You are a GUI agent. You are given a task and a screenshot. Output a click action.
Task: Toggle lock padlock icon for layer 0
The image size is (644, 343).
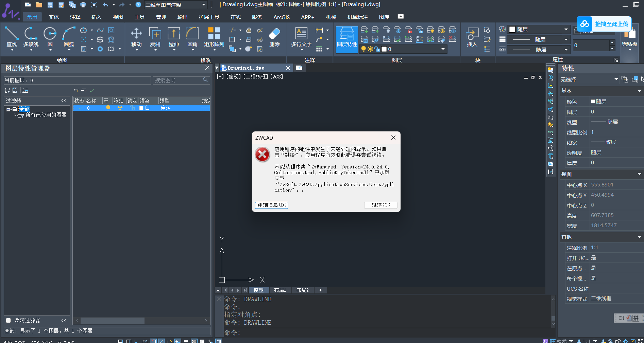point(133,108)
